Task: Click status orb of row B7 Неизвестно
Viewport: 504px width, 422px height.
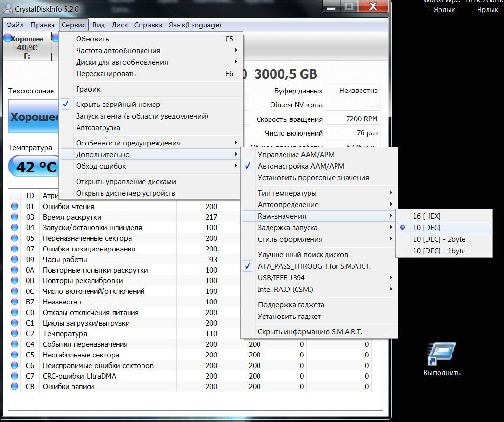Action: 14,302
